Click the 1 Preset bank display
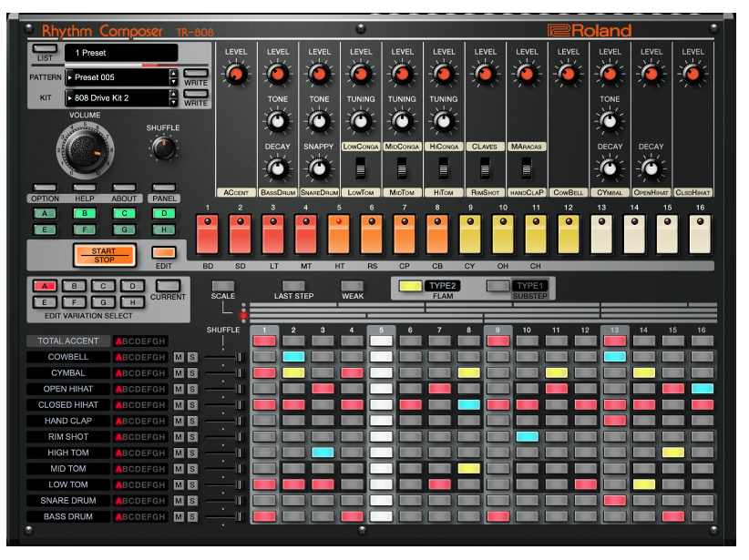 pyautogui.click(x=121, y=53)
